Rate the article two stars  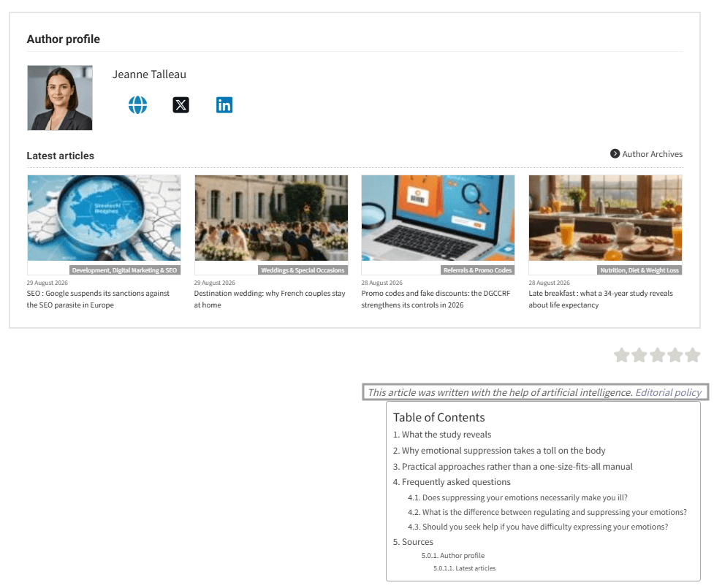[x=639, y=355]
